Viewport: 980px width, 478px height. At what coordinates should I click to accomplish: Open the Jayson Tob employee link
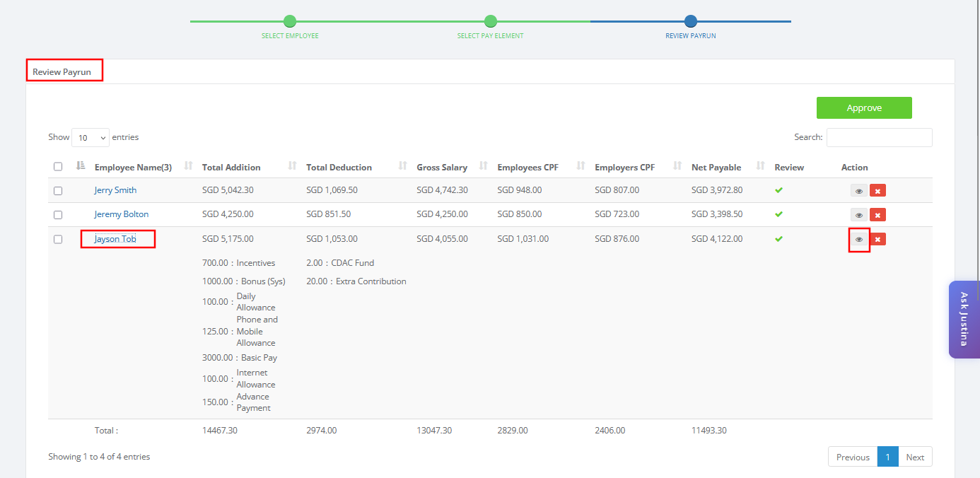point(115,239)
